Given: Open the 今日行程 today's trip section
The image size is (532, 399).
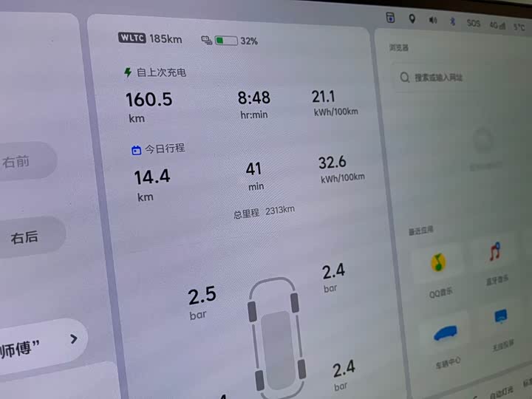Looking at the screenshot, I should (158, 149).
